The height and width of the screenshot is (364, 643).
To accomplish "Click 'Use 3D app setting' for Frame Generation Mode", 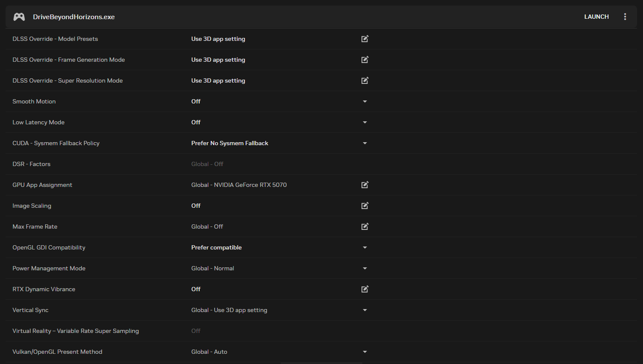I will click(x=218, y=60).
